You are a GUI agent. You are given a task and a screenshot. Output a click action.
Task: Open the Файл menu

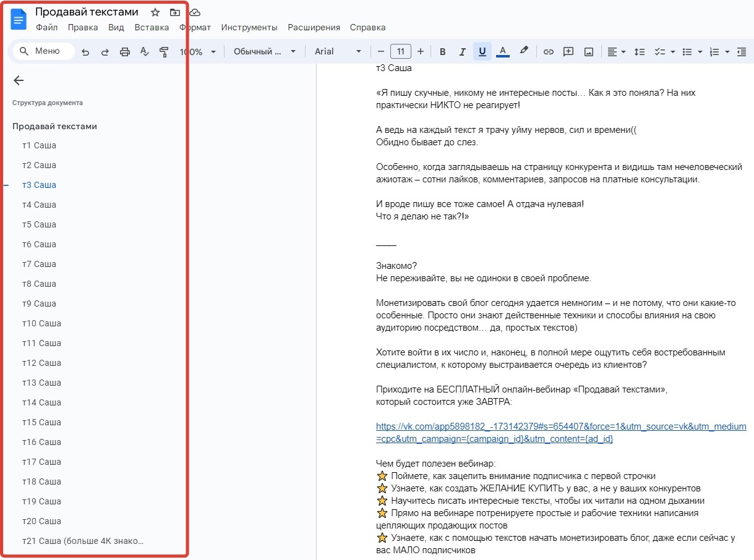pyautogui.click(x=47, y=27)
